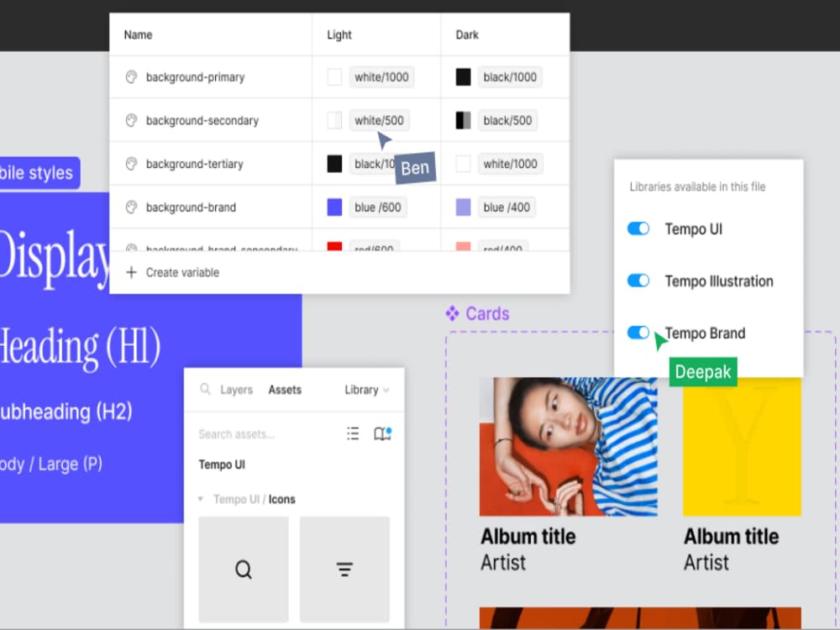Switch to the Layers tab
Image resolution: width=840 pixels, height=630 pixels.
[x=236, y=390]
